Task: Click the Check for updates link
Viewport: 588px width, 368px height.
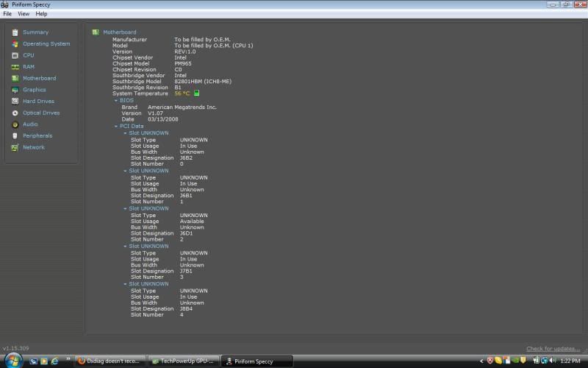Action: pyautogui.click(x=553, y=349)
